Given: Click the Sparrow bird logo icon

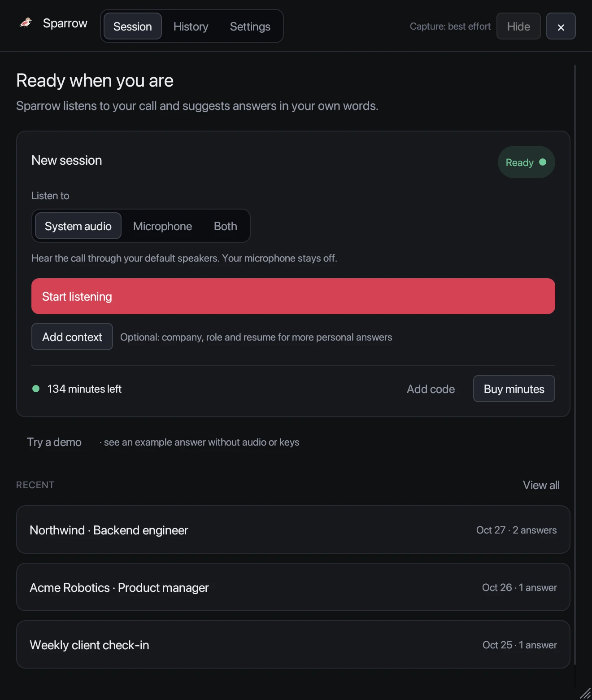Looking at the screenshot, I should (x=26, y=23).
